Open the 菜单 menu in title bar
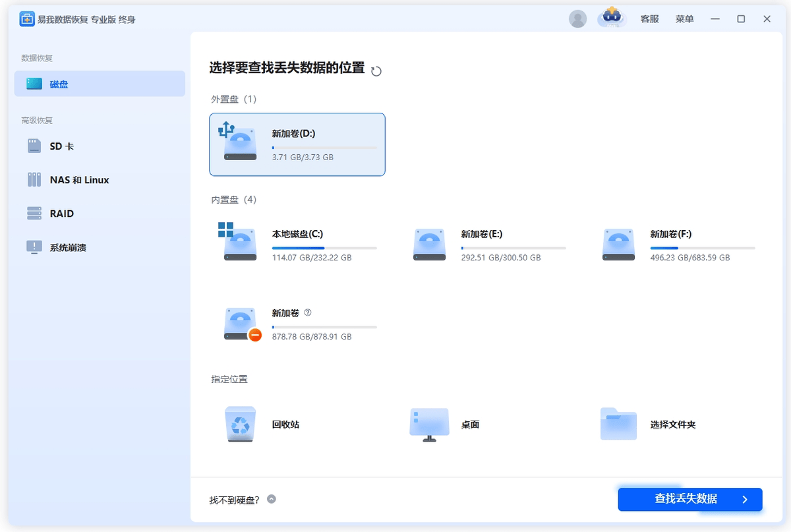Viewport: 791px width, 532px height. [685, 19]
